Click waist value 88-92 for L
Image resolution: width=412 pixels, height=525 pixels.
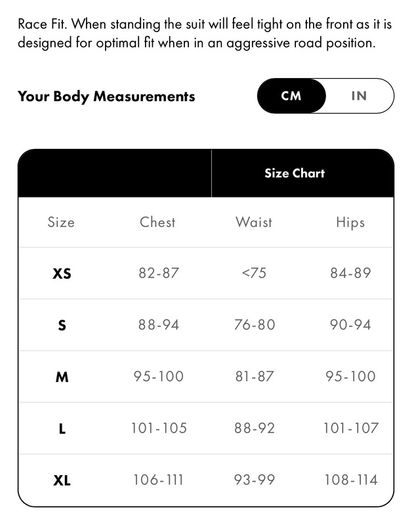coord(254,428)
